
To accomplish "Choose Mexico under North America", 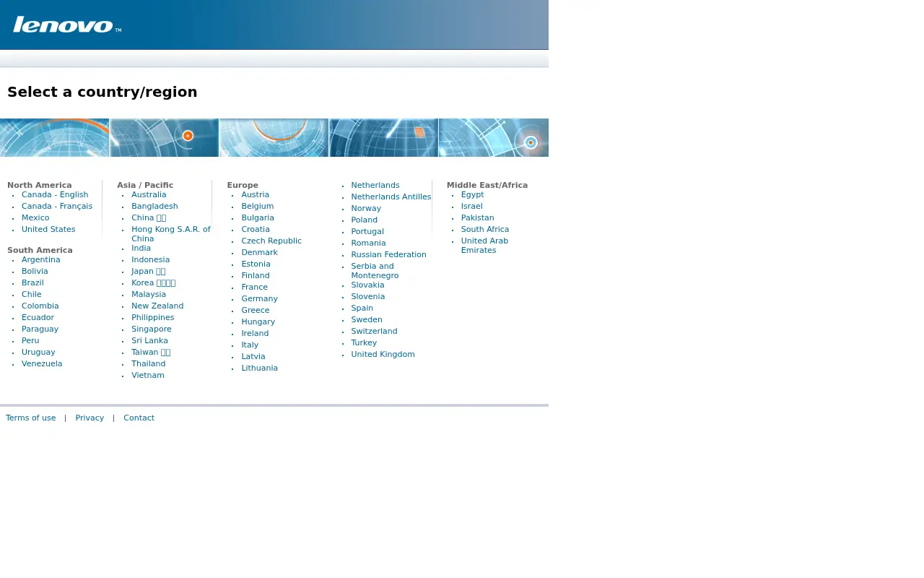I will pyautogui.click(x=35, y=217).
